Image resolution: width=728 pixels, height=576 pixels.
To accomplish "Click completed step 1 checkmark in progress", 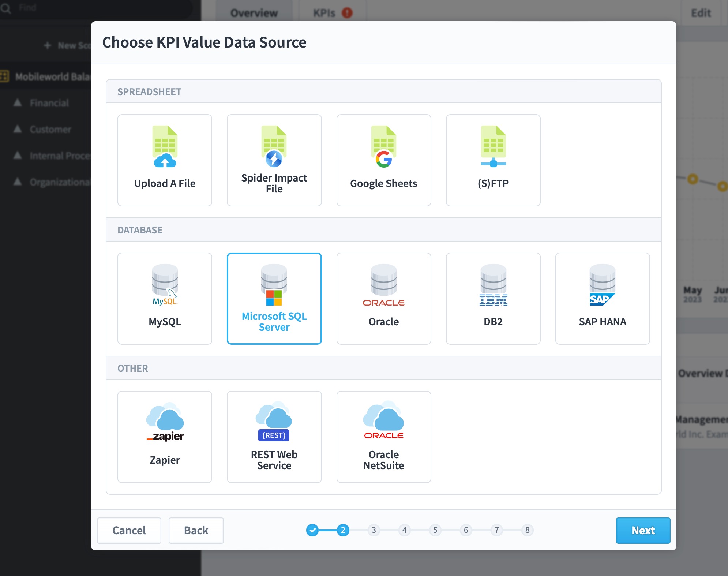I will (312, 530).
